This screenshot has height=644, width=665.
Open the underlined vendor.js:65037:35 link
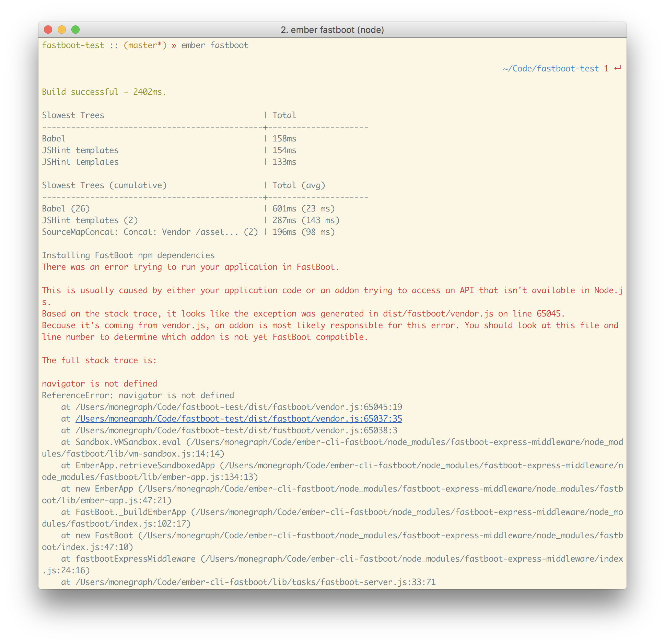pos(239,419)
